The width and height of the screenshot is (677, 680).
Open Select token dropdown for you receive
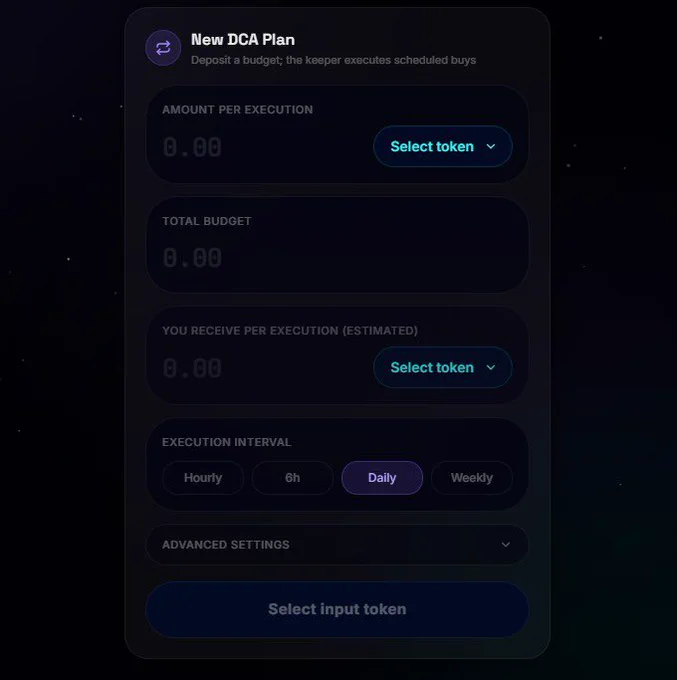click(x=443, y=368)
